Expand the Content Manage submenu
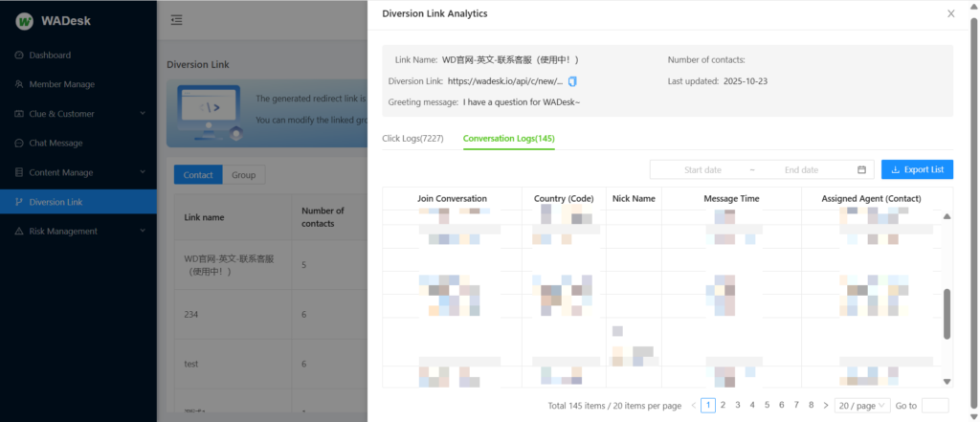 pyautogui.click(x=142, y=172)
